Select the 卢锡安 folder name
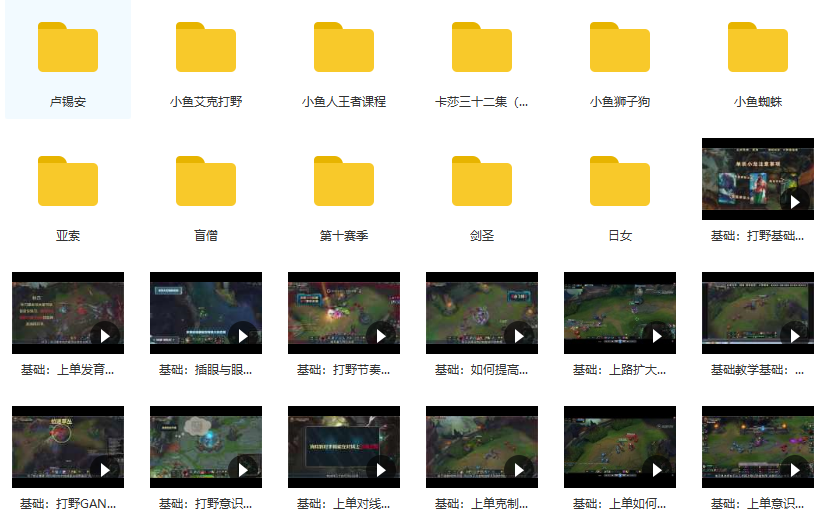820x517 pixels. tap(68, 101)
